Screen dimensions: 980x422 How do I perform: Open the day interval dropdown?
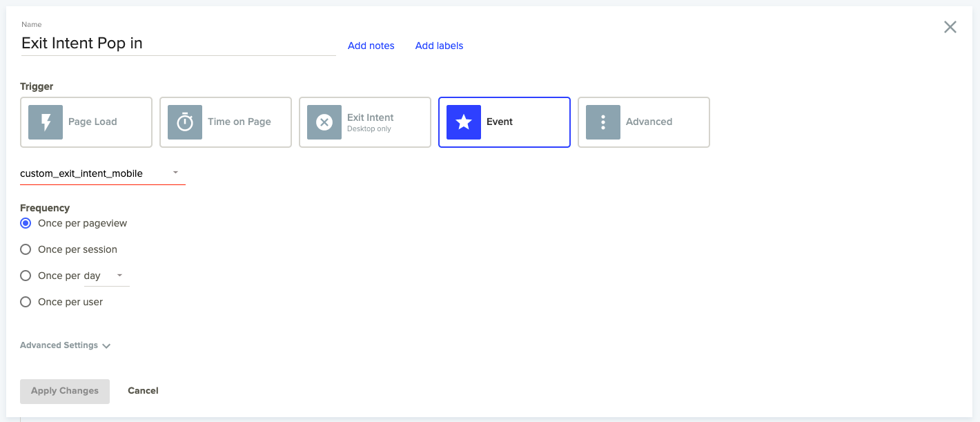(x=106, y=276)
